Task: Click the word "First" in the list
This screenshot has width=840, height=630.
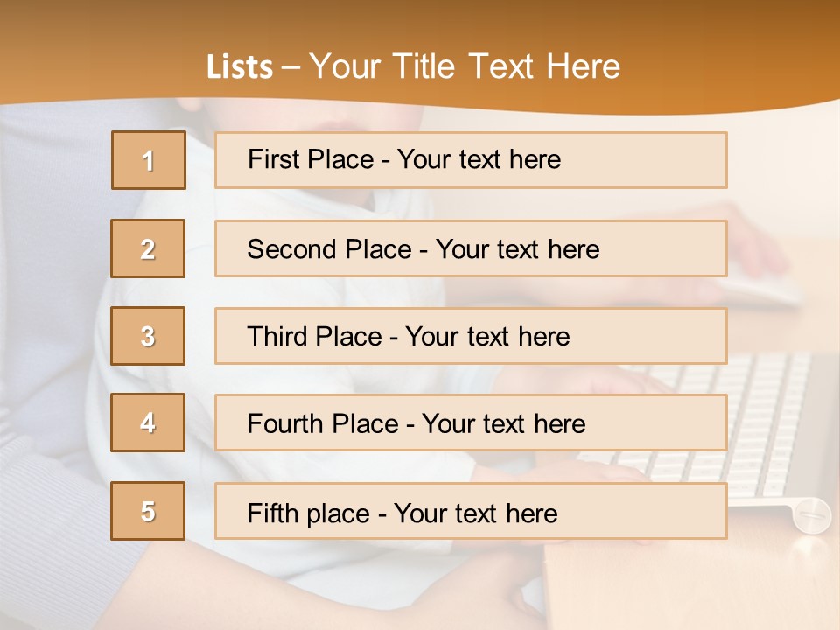Action: tap(272, 160)
